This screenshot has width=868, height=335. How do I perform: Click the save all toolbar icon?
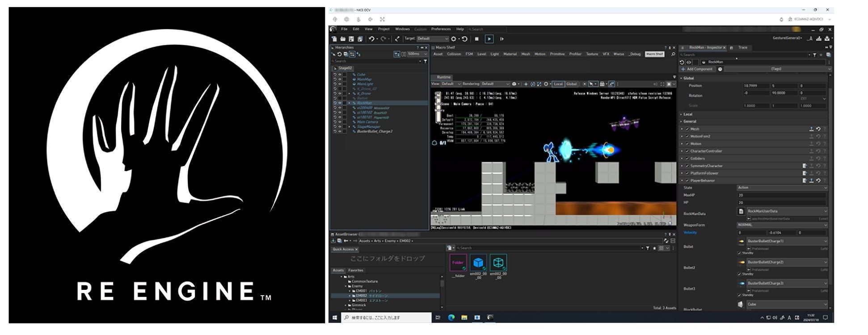click(360, 39)
